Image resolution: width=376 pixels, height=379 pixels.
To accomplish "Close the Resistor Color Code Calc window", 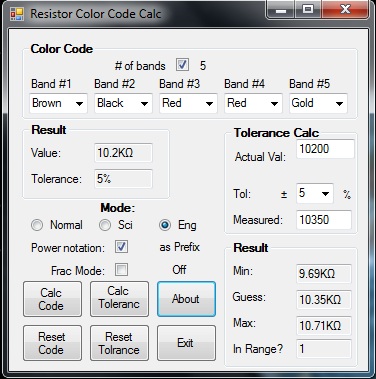I will 345,10.
